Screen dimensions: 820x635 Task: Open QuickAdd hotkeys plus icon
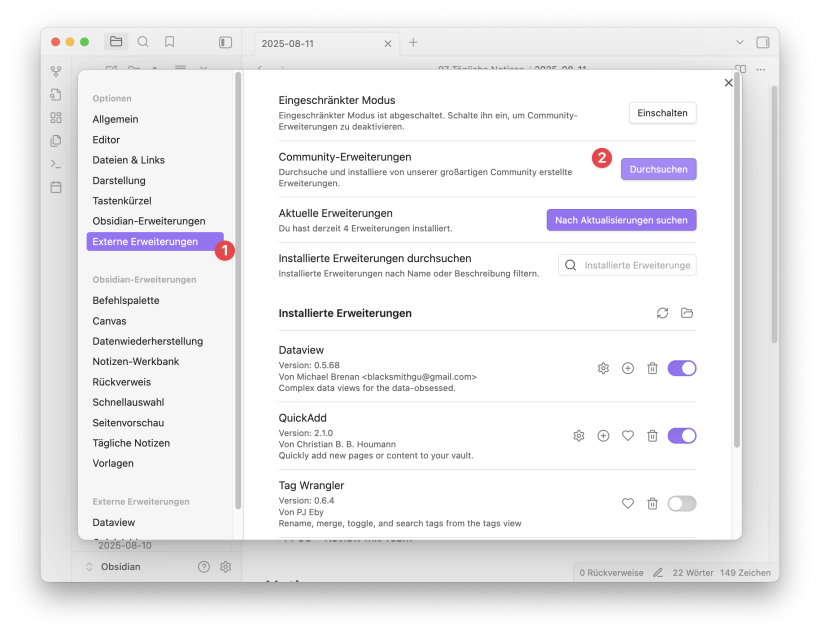[x=603, y=436]
